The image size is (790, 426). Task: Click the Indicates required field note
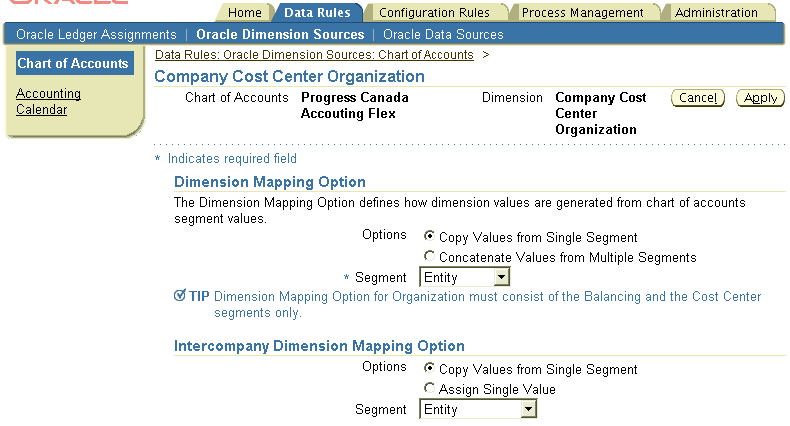click(x=232, y=159)
